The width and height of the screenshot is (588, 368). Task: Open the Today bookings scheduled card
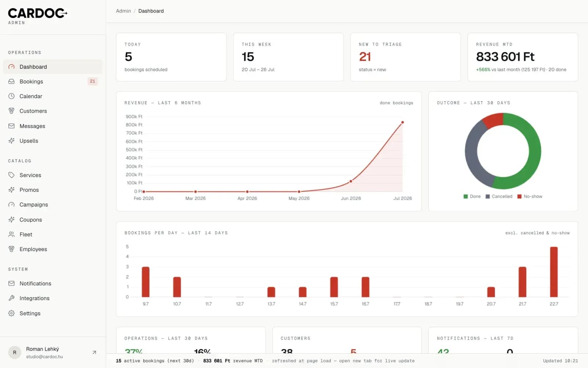(x=171, y=57)
